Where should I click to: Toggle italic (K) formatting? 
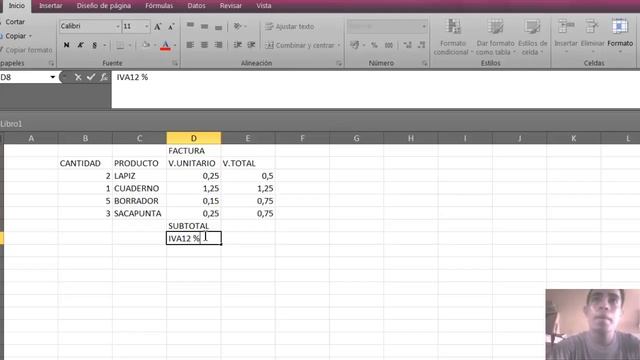click(x=80, y=45)
